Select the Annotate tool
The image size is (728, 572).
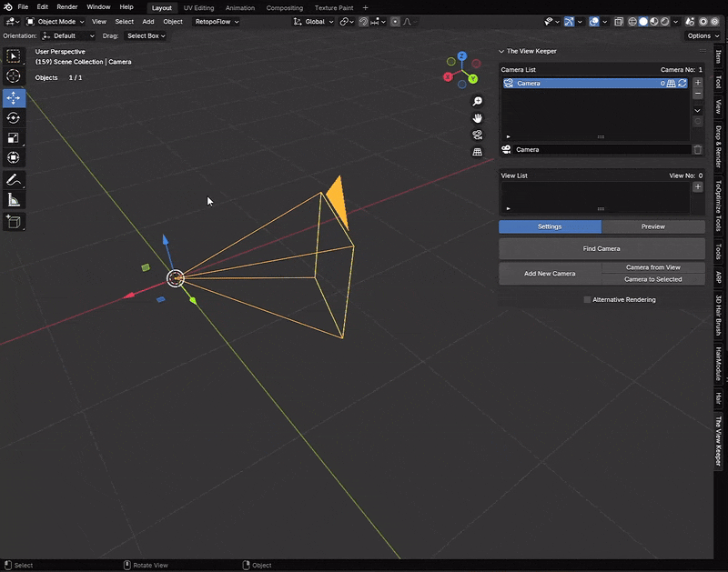click(x=14, y=180)
